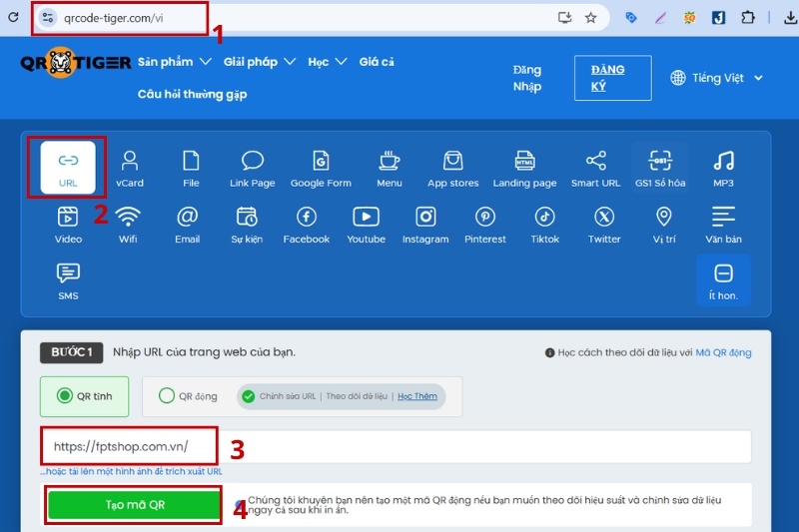Select the Menu QR type
This screenshot has height=532, width=799.
pos(390,169)
